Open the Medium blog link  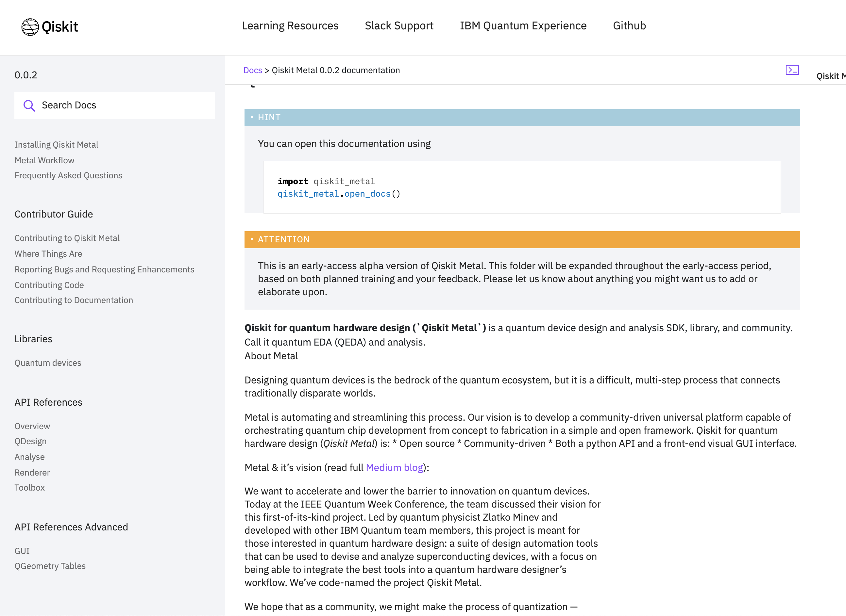pyautogui.click(x=394, y=467)
